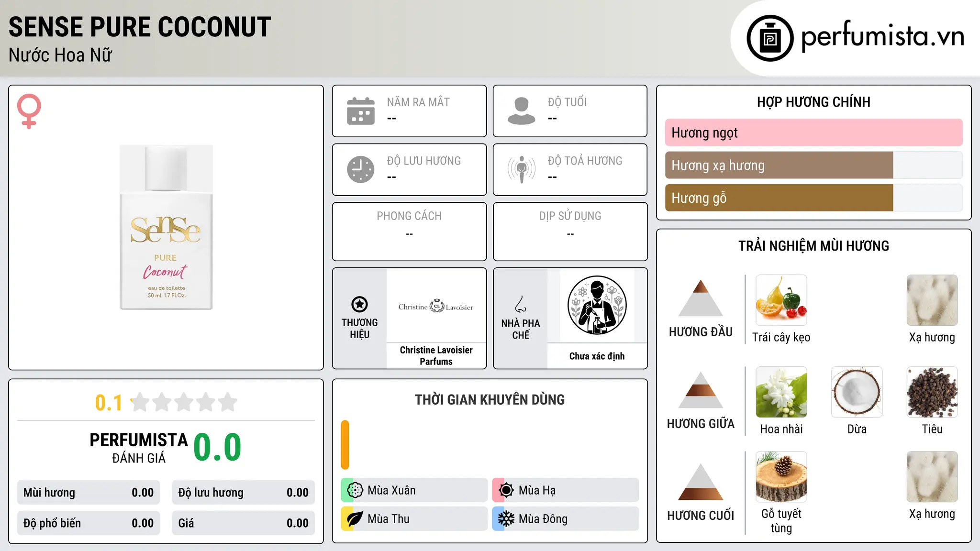
Task: Click the calendar icon for release year
Action: (361, 111)
